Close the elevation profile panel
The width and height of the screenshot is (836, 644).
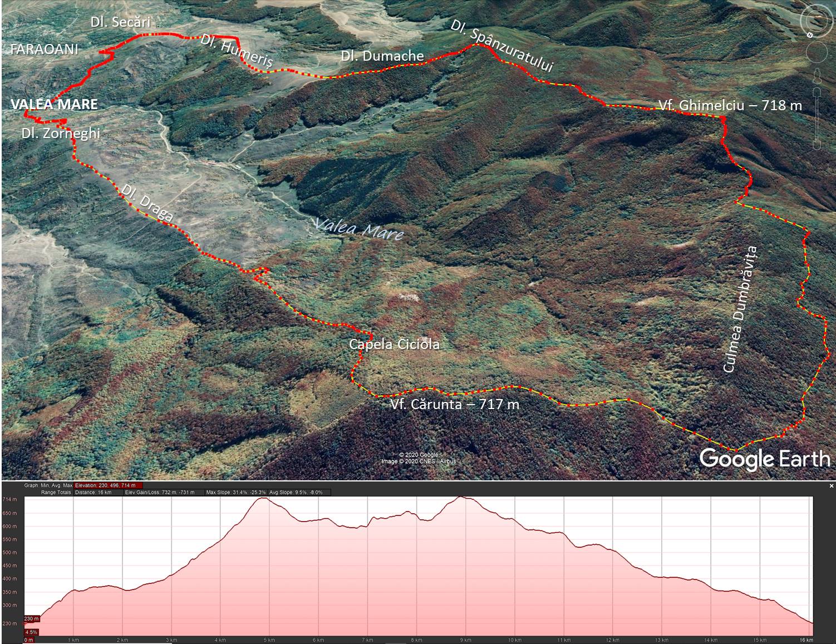pos(832,486)
